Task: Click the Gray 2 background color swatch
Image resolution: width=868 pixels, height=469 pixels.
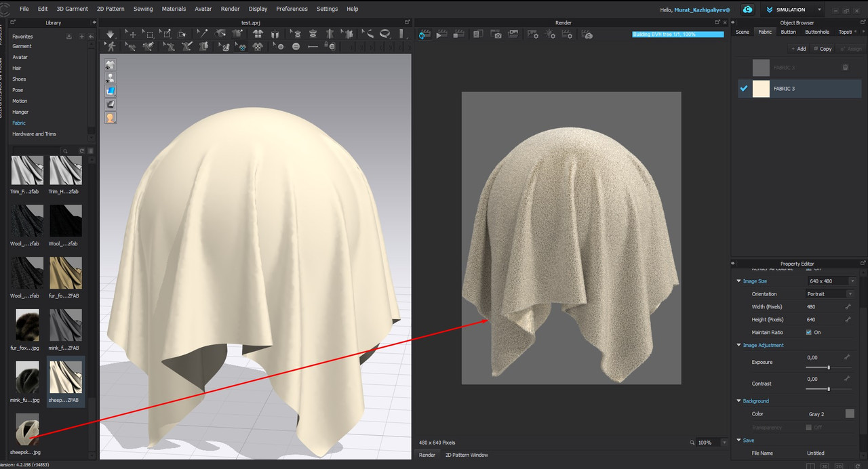Action: pyautogui.click(x=850, y=413)
